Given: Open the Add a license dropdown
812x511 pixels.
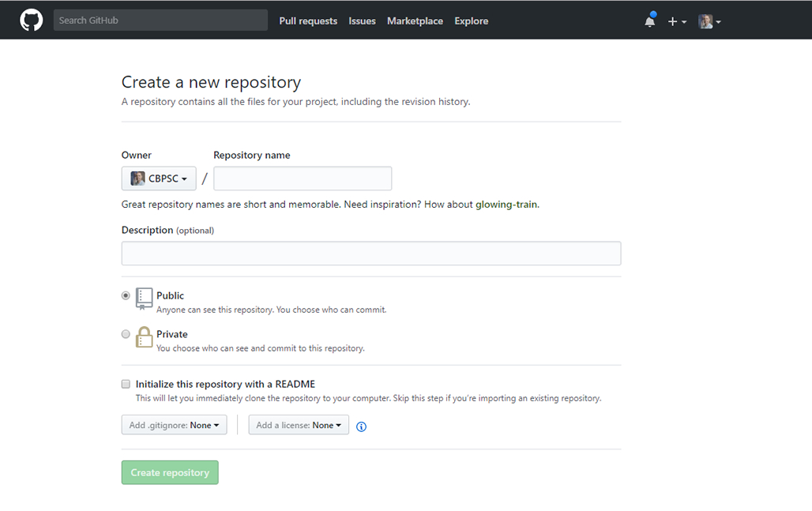Looking at the screenshot, I should click(299, 425).
